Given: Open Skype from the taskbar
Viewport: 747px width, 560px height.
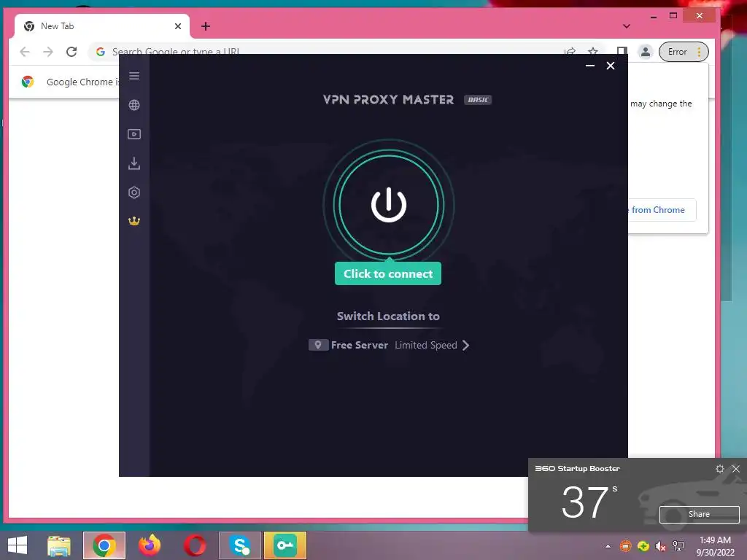Looking at the screenshot, I should point(240,545).
